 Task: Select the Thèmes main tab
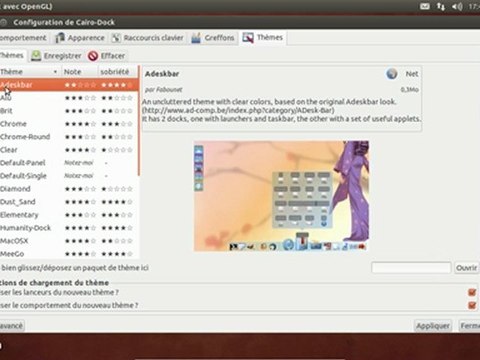coord(263,37)
